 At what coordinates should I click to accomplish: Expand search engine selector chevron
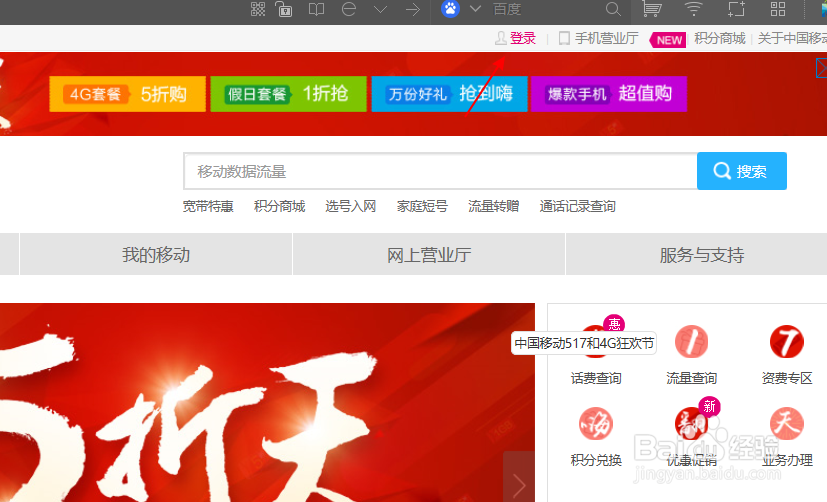pyautogui.click(x=475, y=9)
